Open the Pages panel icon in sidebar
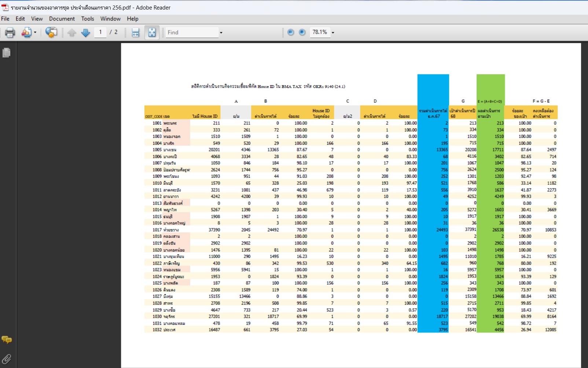This screenshot has width=588, height=368. pos(7,53)
